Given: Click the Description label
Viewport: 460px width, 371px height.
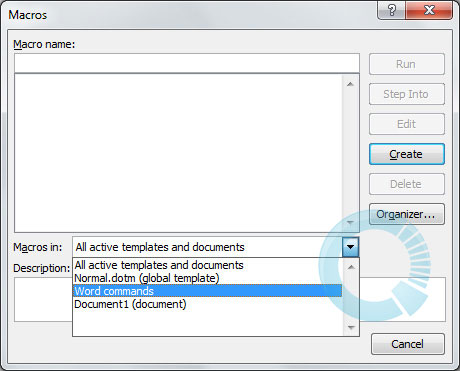Looking at the screenshot, I should tap(41, 268).
